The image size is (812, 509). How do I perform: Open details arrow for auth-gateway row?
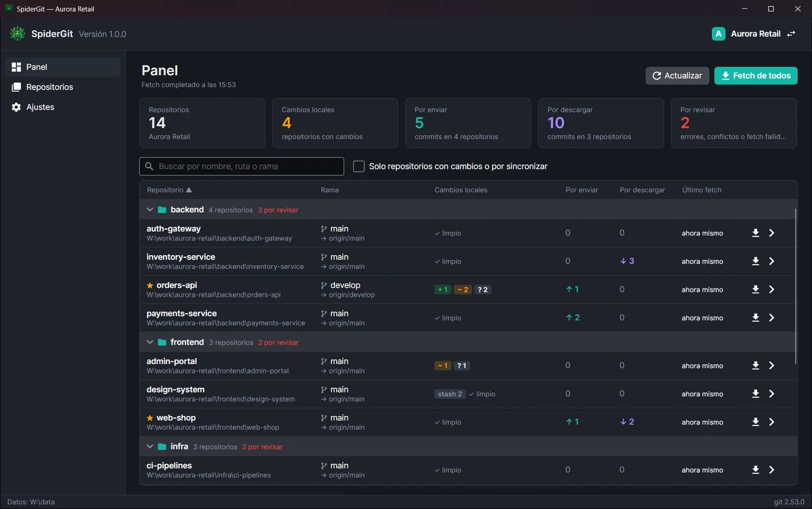[771, 233]
